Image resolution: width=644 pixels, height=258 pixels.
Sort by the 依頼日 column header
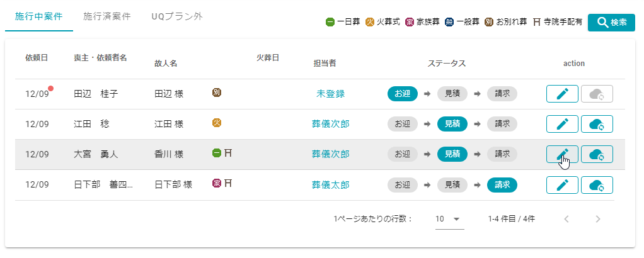pyautogui.click(x=37, y=58)
